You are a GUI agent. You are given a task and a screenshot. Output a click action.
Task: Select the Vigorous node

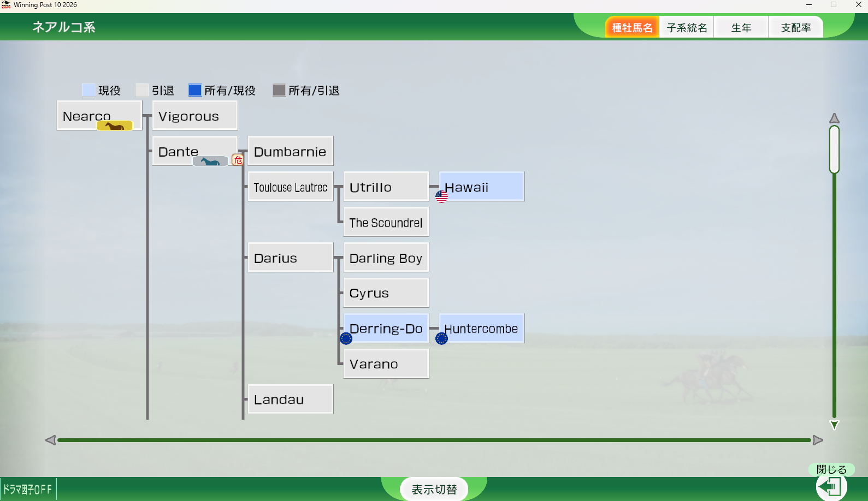click(x=195, y=115)
